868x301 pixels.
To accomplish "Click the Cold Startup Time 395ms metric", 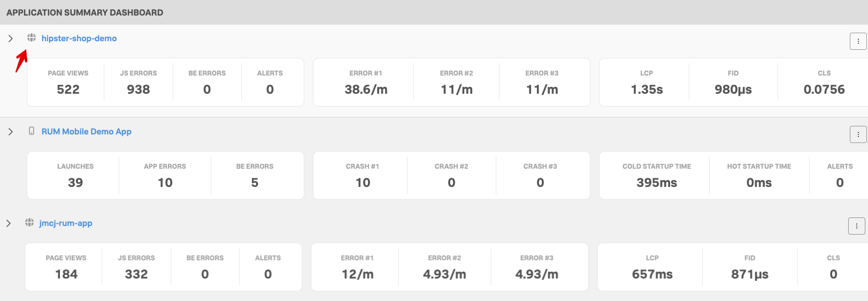I will click(657, 176).
